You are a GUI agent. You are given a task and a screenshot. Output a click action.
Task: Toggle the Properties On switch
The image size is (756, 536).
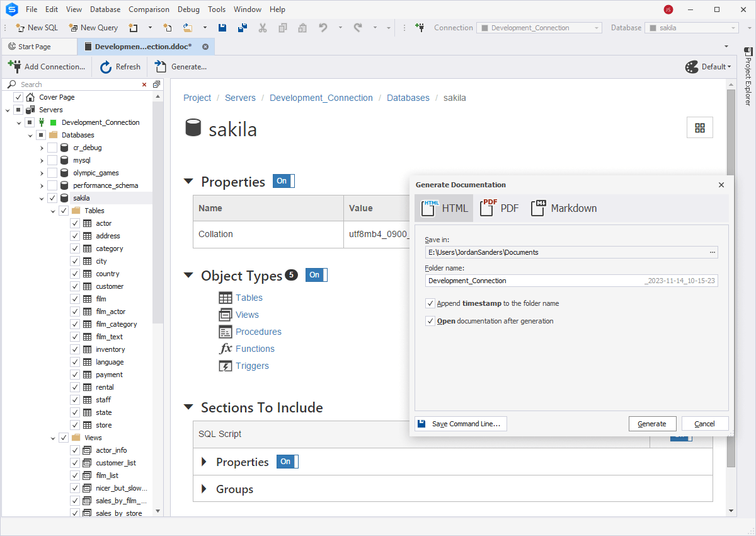[x=283, y=180]
